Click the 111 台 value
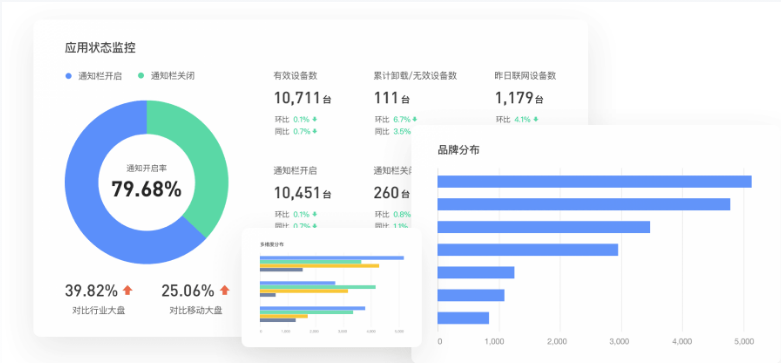This screenshot has height=363, width=781. click(391, 98)
